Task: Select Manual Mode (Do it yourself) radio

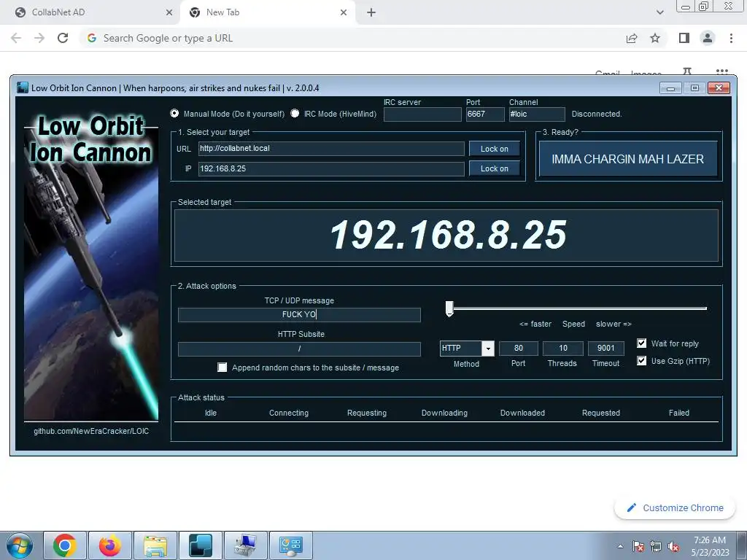Action: coord(174,113)
